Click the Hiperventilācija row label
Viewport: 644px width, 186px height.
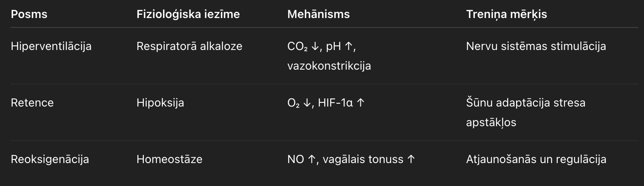51,46
